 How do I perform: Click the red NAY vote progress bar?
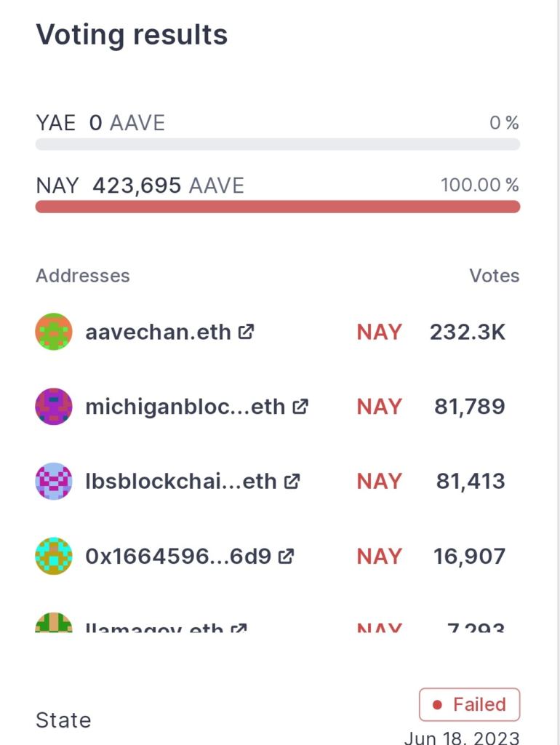pyautogui.click(x=278, y=207)
